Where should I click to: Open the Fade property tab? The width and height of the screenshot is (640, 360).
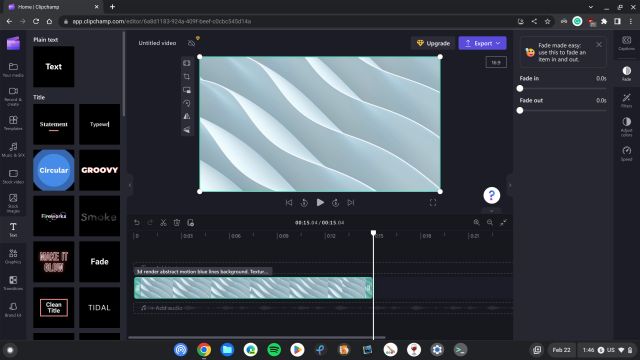627,73
